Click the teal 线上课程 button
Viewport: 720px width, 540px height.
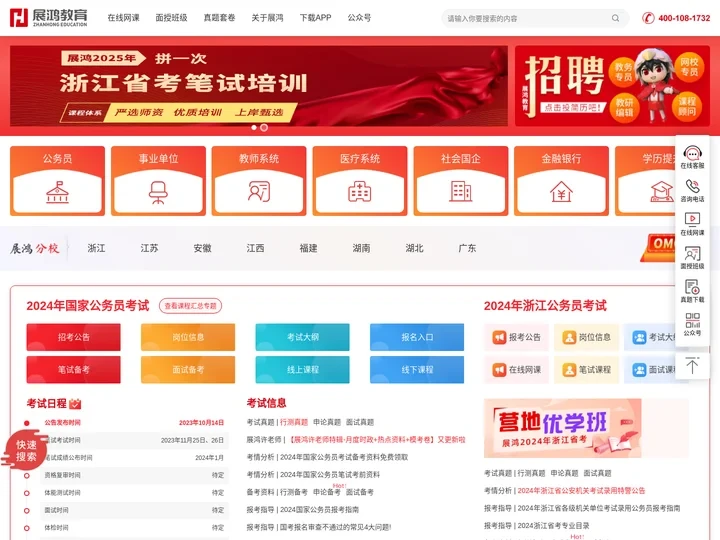[303, 370]
